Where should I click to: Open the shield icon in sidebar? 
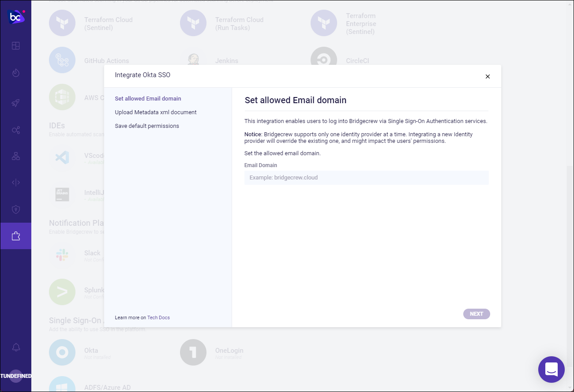(x=16, y=209)
